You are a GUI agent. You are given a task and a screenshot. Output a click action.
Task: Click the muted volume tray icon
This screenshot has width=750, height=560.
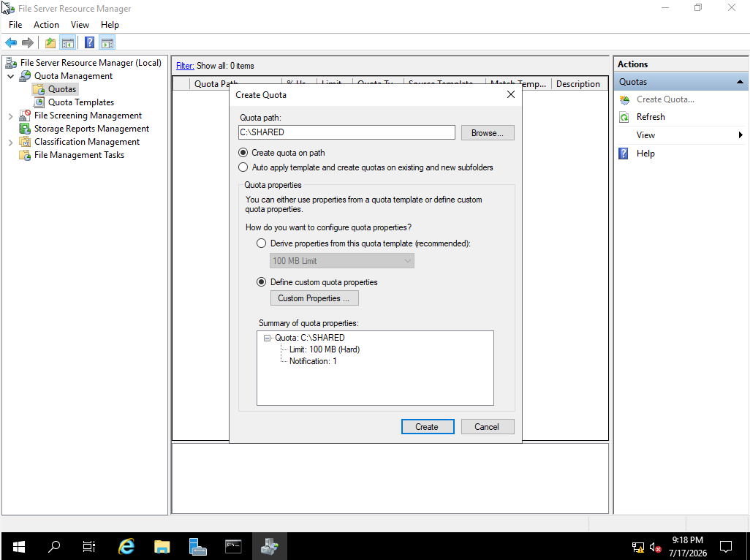(655, 547)
